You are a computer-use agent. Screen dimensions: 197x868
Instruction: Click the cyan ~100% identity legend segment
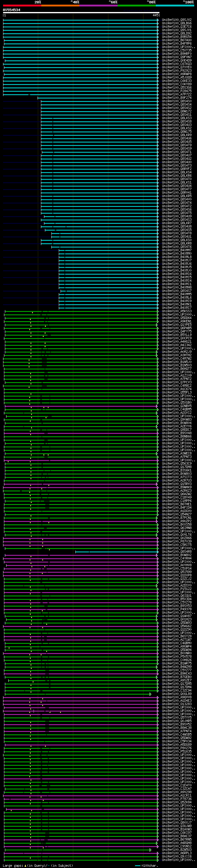pyautogui.click(x=175, y=6)
